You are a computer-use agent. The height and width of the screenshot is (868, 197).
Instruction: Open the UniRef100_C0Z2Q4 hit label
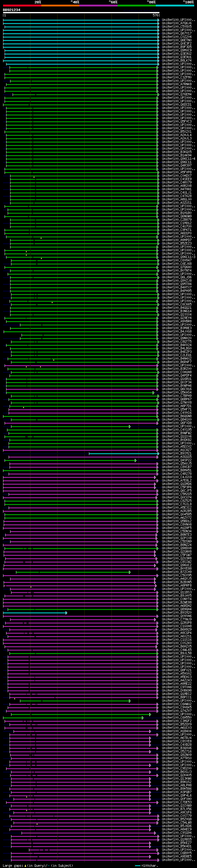point(177,37)
